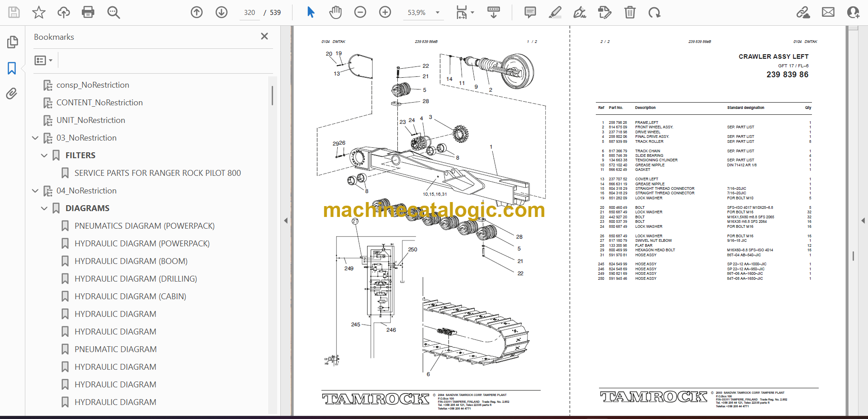Click the page number input field
The height and width of the screenshot is (419, 868).
(250, 13)
